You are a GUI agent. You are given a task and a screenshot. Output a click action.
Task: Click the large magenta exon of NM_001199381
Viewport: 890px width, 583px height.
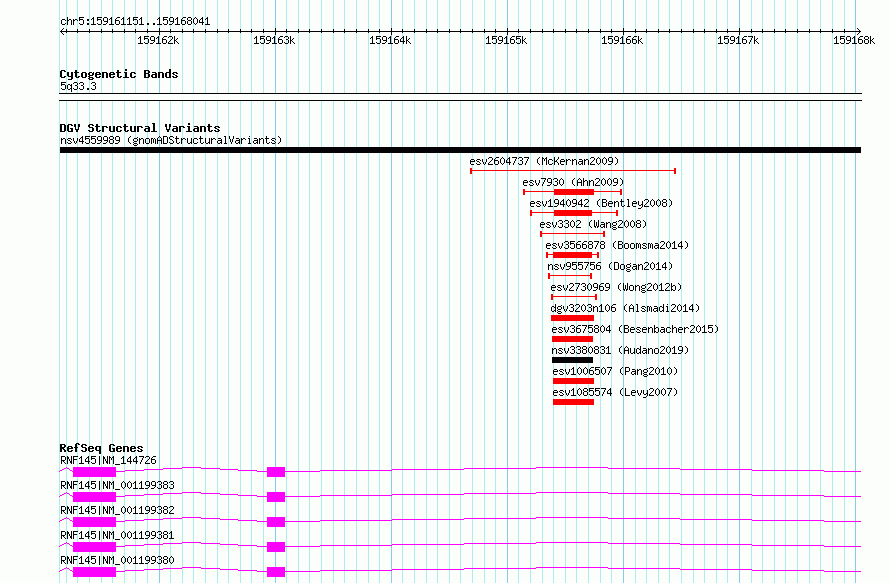(94, 547)
